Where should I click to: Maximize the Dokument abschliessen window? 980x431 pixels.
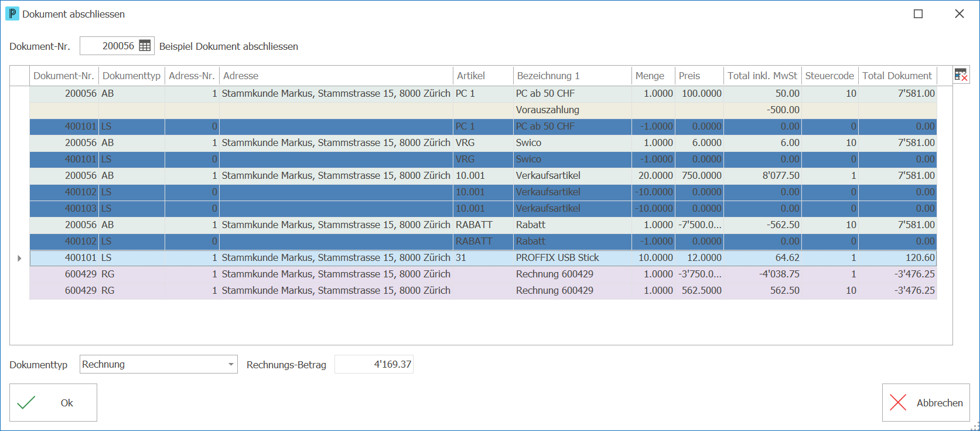point(918,13)
